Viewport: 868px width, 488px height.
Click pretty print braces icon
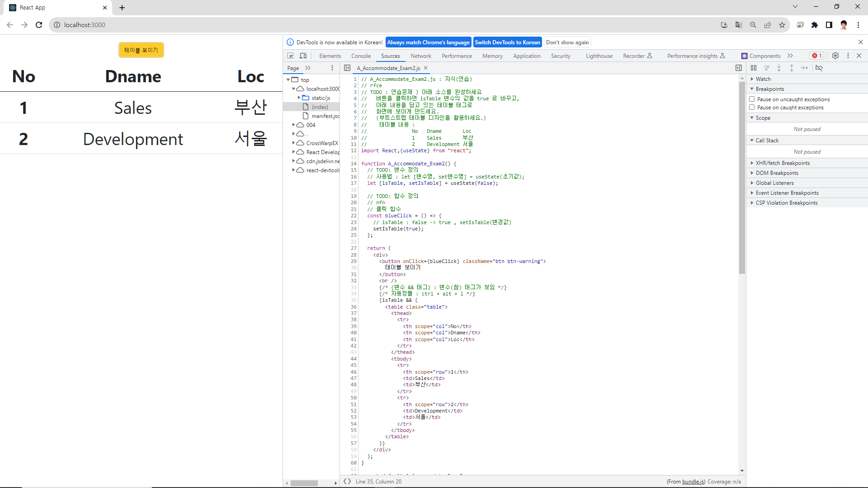pos(347,481)
